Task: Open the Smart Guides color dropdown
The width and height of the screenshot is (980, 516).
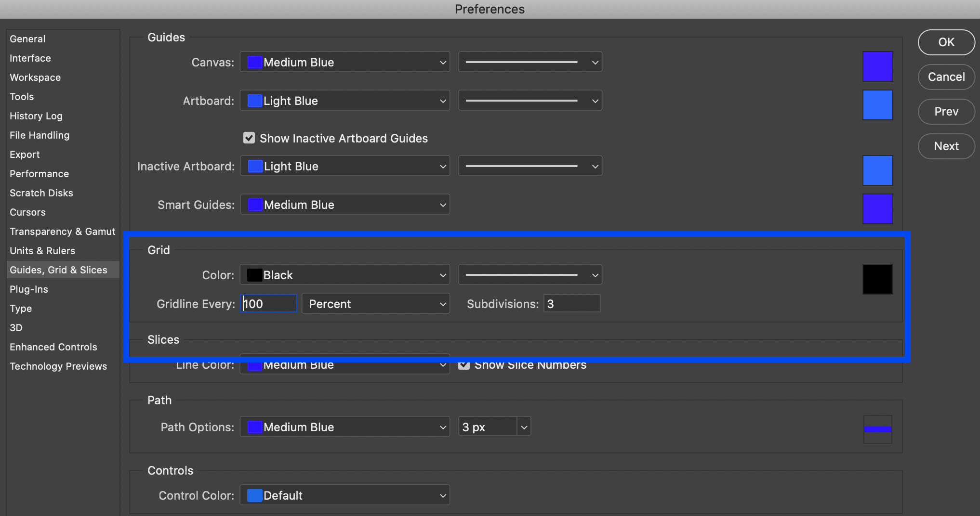Action: (344, 204)
